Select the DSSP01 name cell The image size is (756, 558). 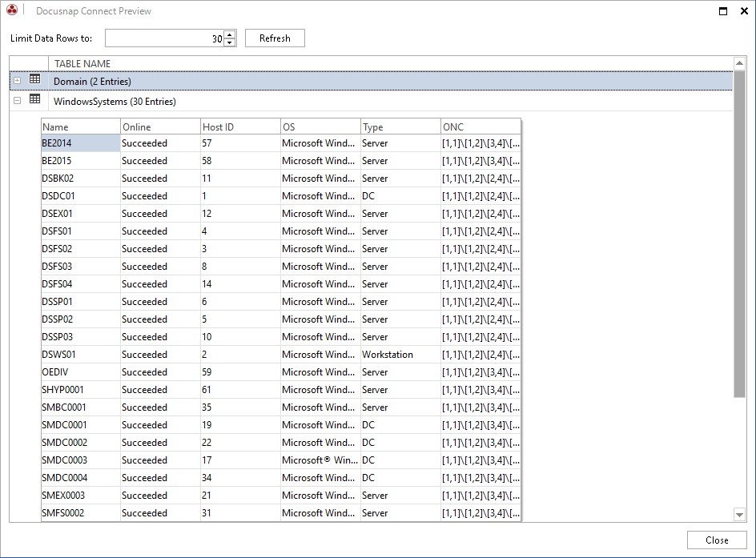pos(81,301)
